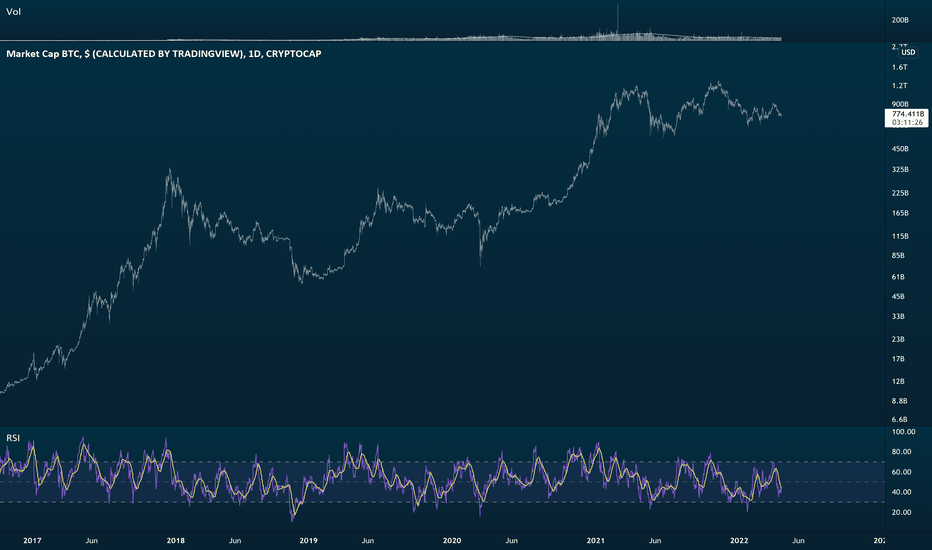
Task: Click the 20.00 RSI axis label
Action: [x=902, y=512]
